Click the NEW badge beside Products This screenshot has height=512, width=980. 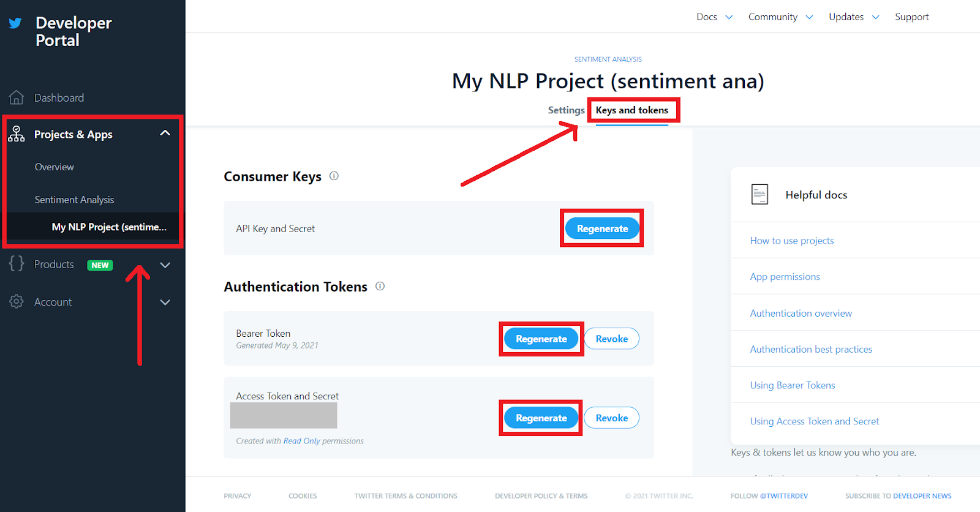(100, 265)
